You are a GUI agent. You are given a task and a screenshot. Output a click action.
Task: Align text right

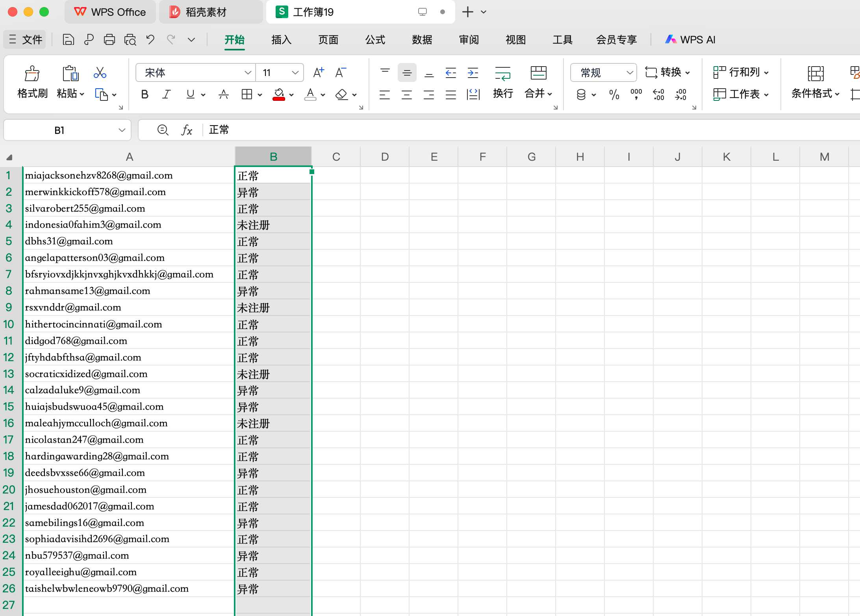tap(428, 95)
